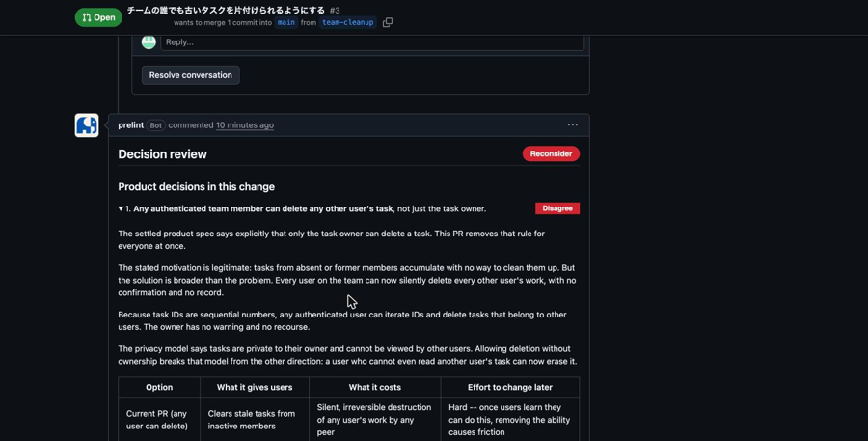Click 'Clears stale tasks from inactive members' cell
The width and height of the screenshot is (868, 441).
point(255,420)
